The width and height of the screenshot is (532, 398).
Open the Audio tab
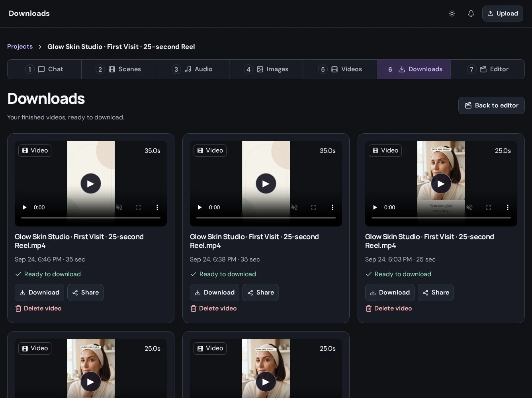coord(192,69)
